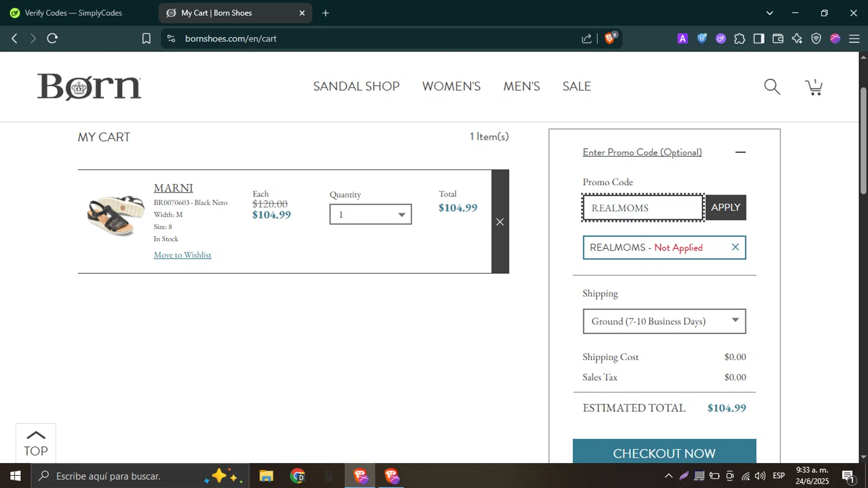Open Brave Shields icon
The height and width of the screenshot is (488, 868).
610,38
